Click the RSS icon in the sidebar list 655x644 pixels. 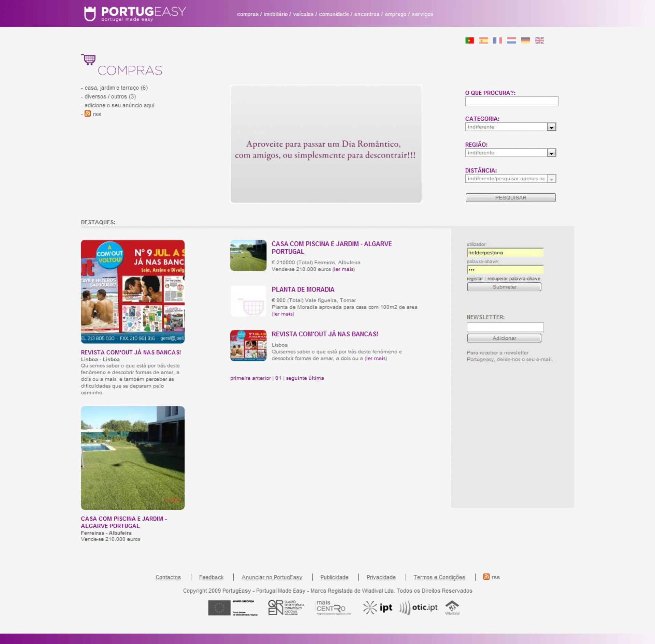point(88,114)
